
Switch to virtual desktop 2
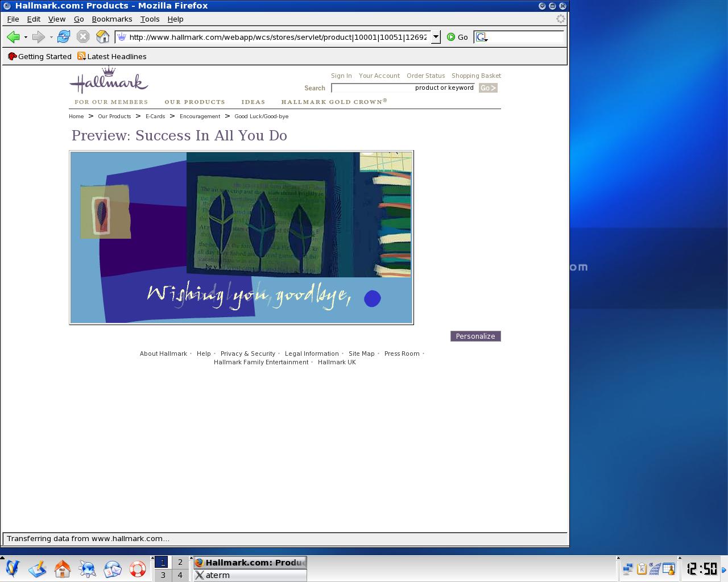coord(180,562)
